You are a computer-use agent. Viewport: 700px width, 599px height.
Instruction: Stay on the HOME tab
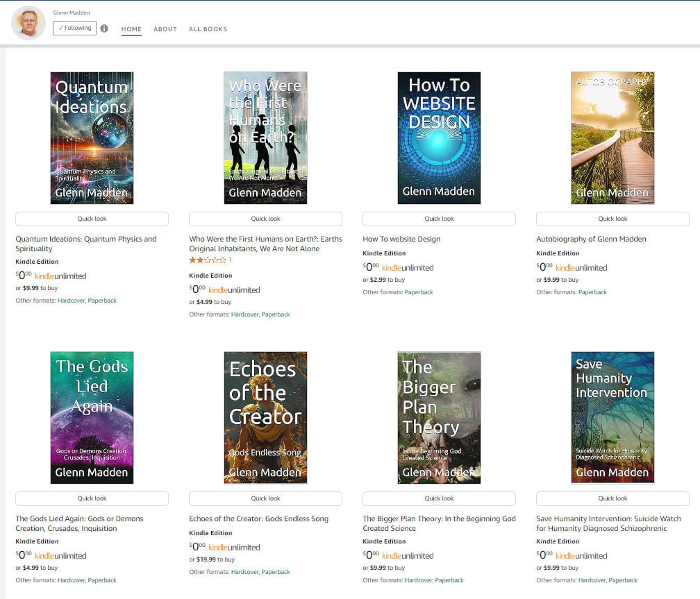[x=131, y=30]
